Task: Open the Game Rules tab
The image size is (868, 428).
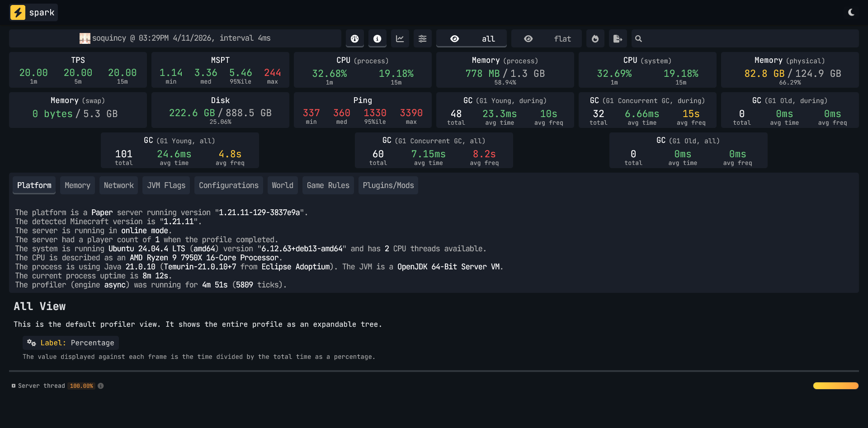Action: point(328,185)
